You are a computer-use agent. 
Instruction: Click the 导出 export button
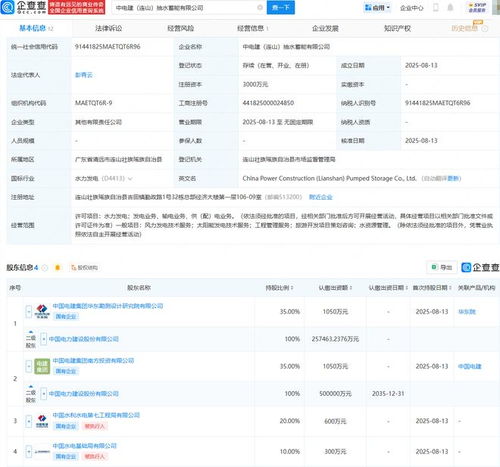coord(442,267)
